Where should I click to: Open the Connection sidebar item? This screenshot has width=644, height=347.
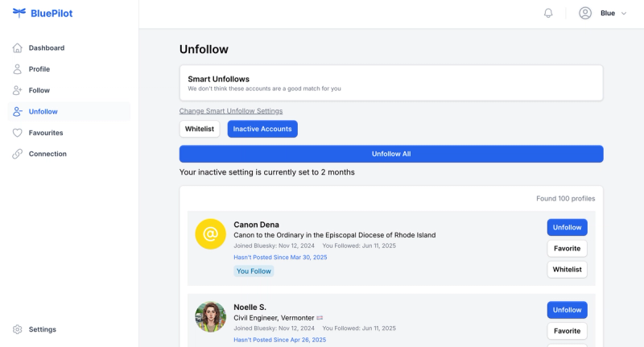(69, 154)
